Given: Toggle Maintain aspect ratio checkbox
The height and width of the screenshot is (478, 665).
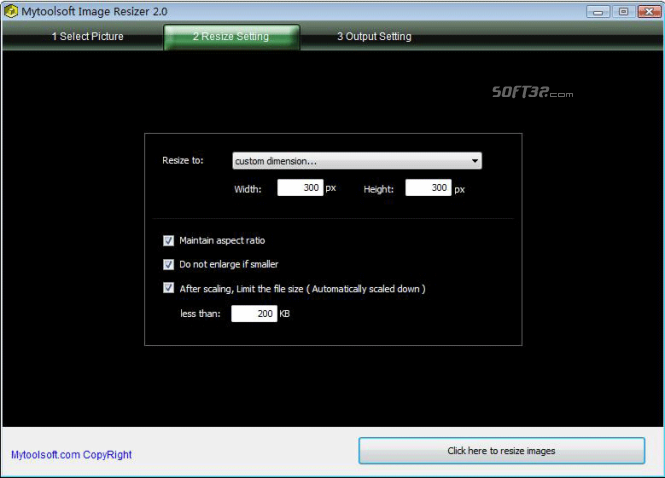Looking at the screenshot, I should (x=168, y=241).
